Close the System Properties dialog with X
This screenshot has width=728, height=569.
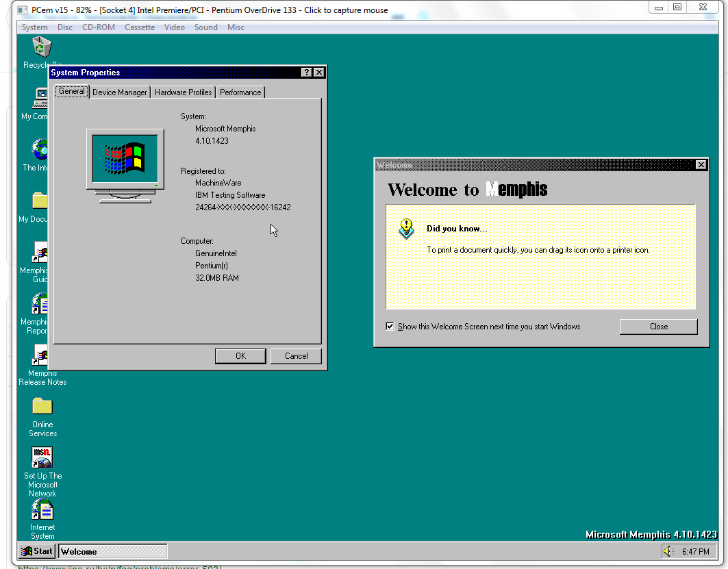click(x=319, y=73)
